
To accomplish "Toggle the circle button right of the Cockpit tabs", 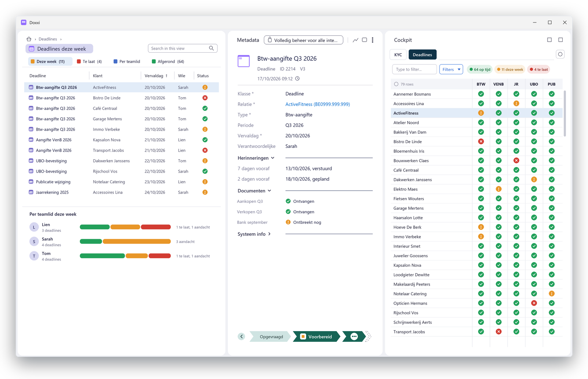I will (560, 54).
